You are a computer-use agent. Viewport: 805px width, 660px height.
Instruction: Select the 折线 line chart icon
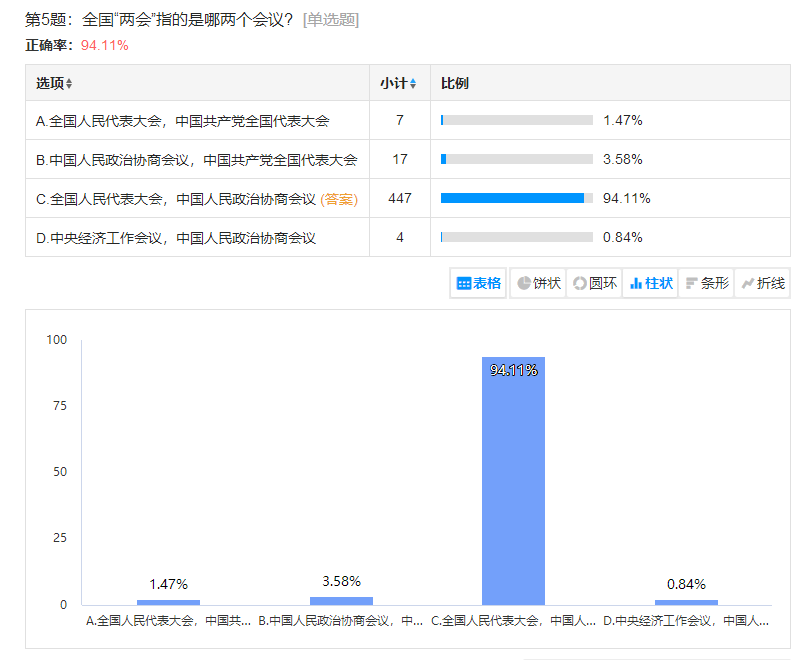[x=762, y=283]
